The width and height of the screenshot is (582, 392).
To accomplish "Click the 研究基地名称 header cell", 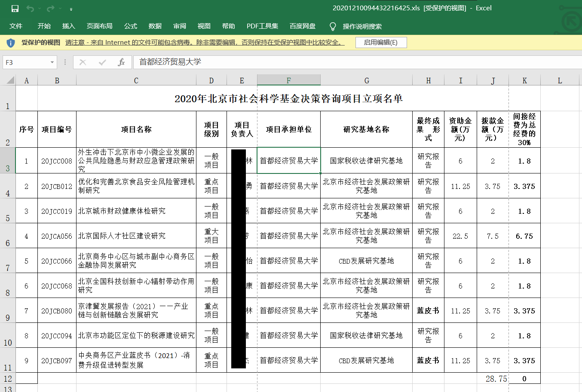I will pyautogui.click(x=366, y=129).
